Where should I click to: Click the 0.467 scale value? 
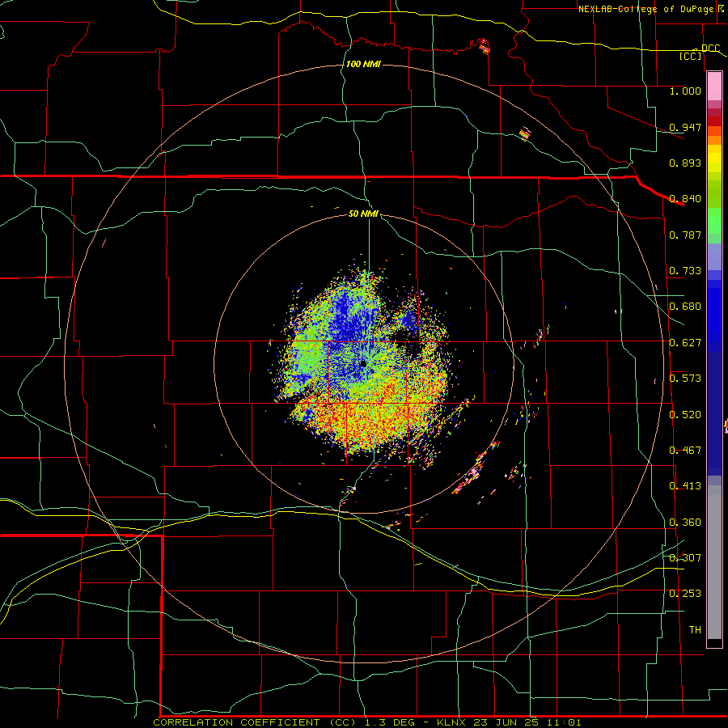point(685,451)
